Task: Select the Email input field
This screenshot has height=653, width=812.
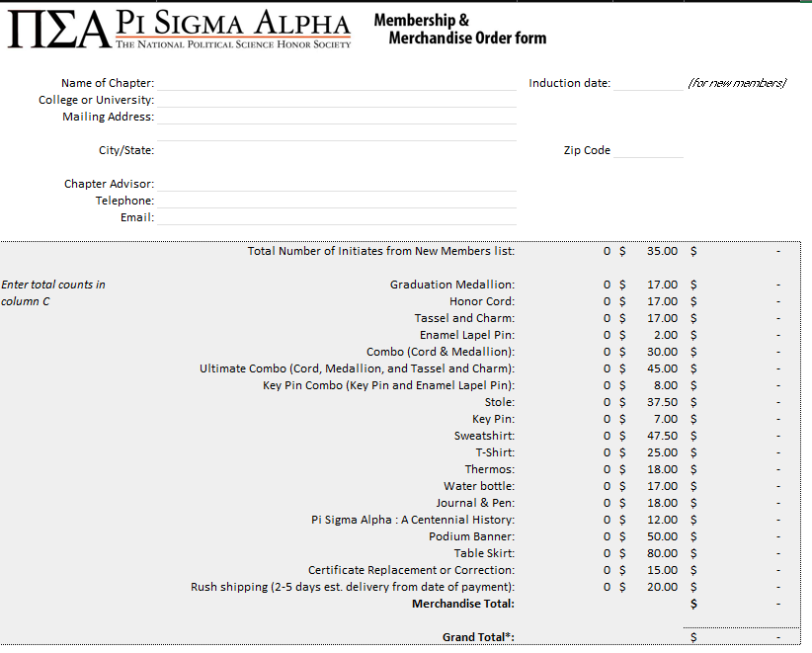Action: click(337, 217)
